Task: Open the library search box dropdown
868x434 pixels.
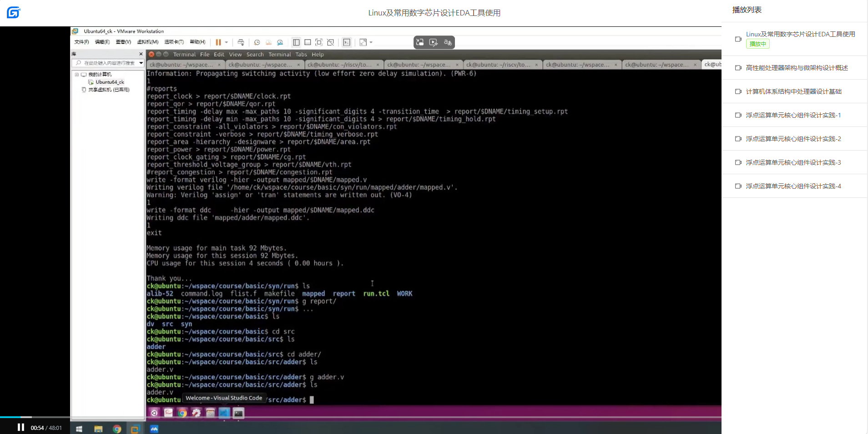Action: tap(141, 63)
